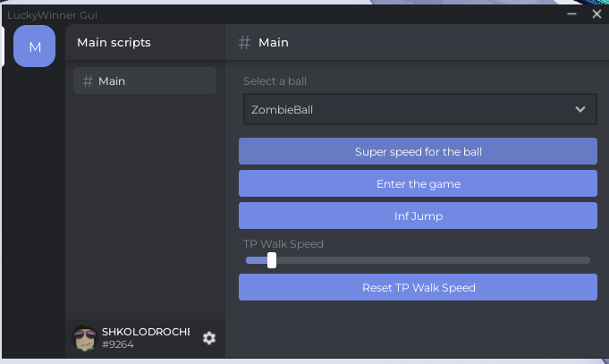Viewport: 609px width, 364px height.
Task: Select the M server icon
Action: [x=35, y=47]
